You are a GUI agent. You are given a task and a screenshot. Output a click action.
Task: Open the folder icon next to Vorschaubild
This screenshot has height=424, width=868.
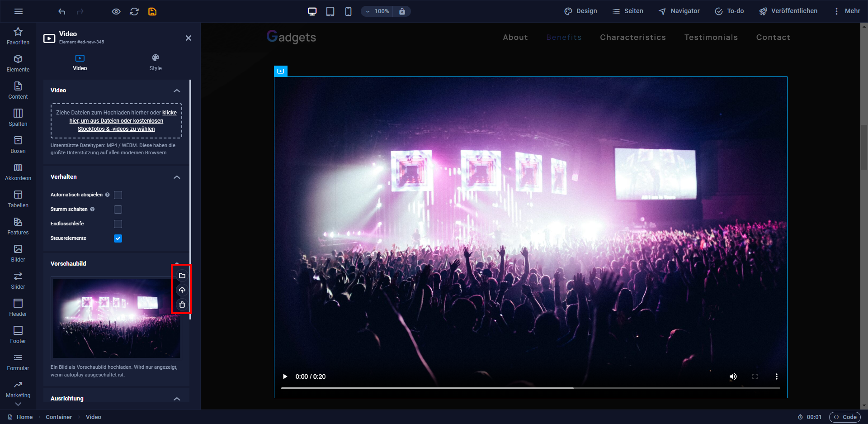182,276
